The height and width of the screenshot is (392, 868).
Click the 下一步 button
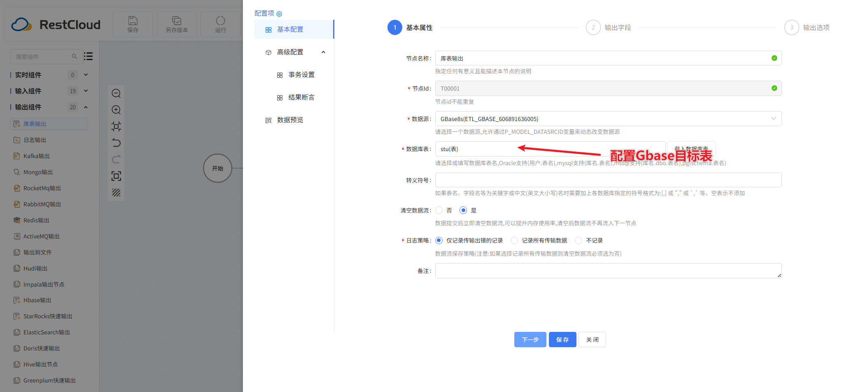pos(530,339)
